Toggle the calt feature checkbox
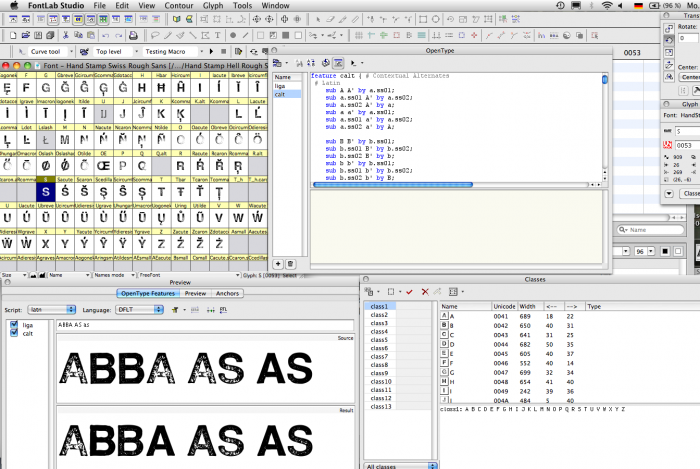Screen dimensions: 700x469 click(x=14, y=333)
